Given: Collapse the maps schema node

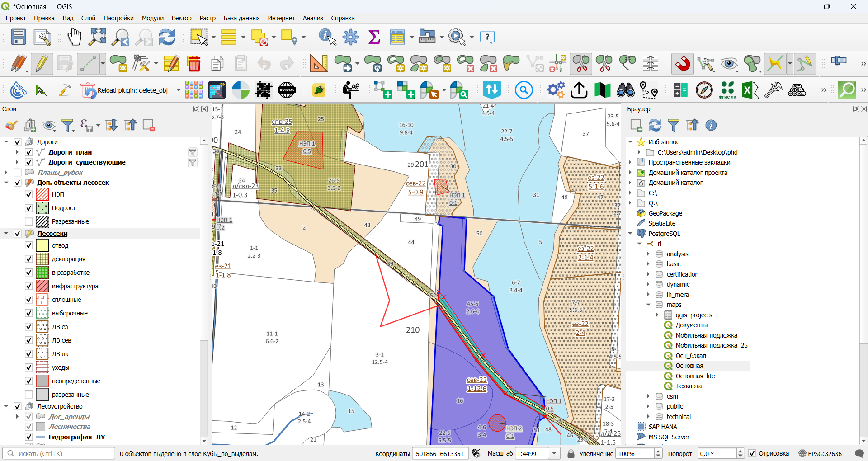Looking at the screenshot, I should tap(648, 305).
